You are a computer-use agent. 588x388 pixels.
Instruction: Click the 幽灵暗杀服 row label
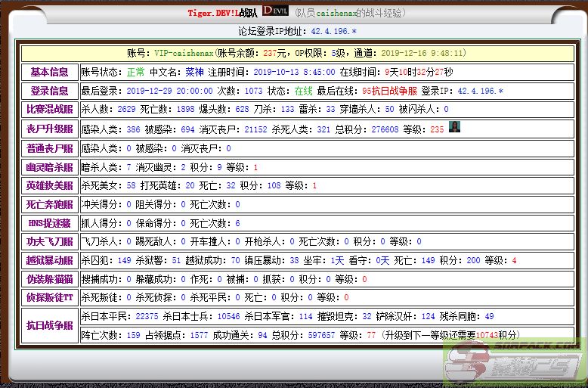(x=49, y=167)
